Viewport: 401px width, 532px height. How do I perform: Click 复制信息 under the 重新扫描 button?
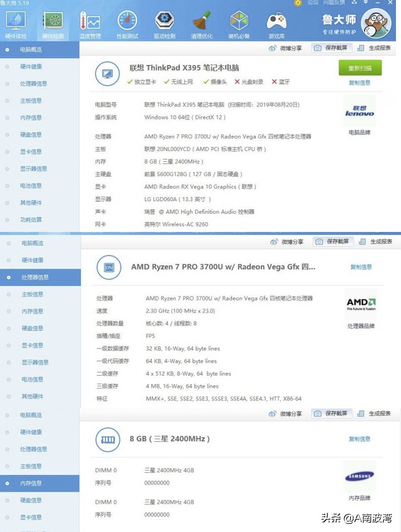(360, 82)
